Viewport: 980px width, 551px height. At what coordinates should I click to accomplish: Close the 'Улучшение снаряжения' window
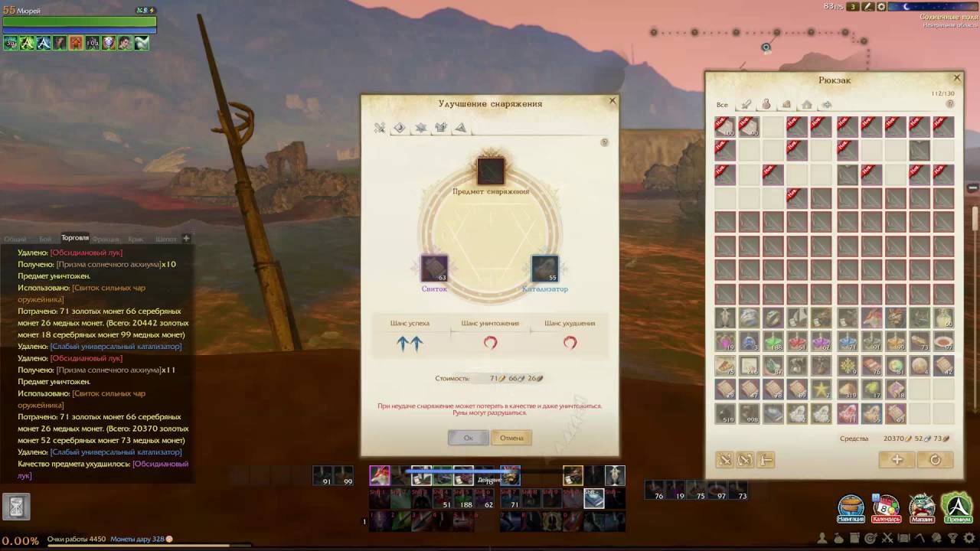click(x=612, y=100)
